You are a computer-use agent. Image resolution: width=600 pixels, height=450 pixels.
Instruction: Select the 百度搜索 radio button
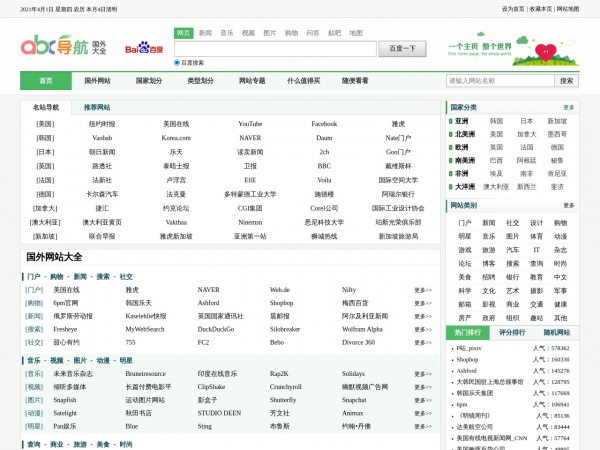[177, 62]
